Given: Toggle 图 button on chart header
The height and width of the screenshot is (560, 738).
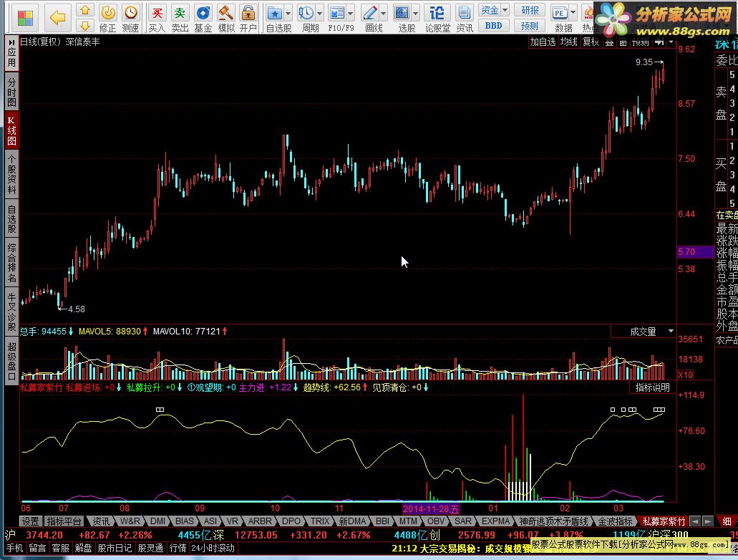Looking at the screenshot, I should [623, 42].
